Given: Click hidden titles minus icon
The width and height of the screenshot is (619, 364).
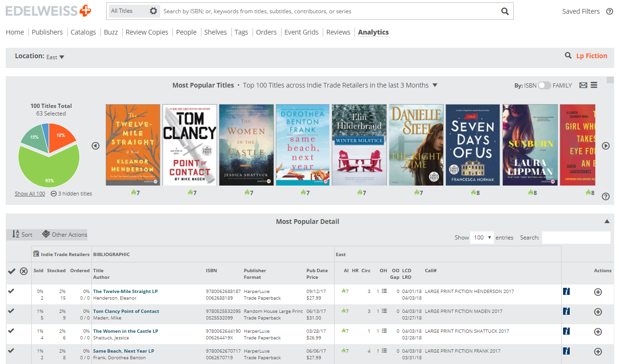Looking at the screenshot, I should pyautogui.click(x=54, y=194).
